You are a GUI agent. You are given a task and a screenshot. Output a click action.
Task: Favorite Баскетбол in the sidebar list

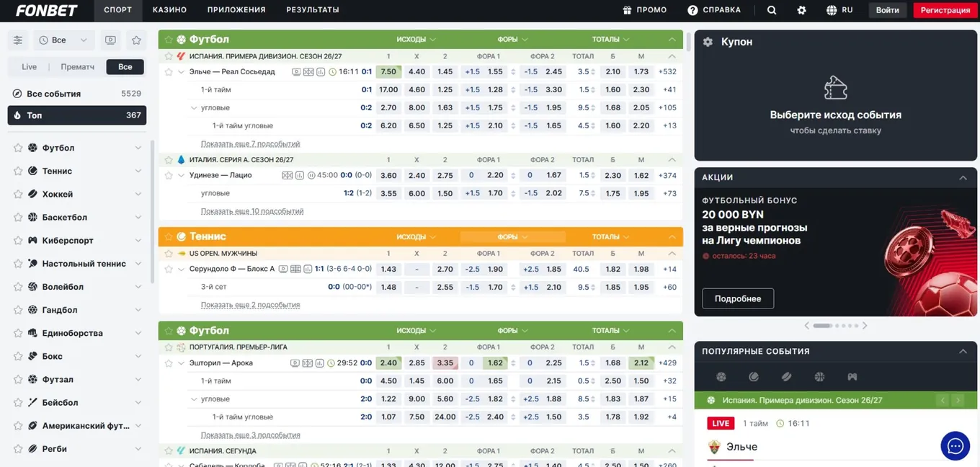coord(18,217)
